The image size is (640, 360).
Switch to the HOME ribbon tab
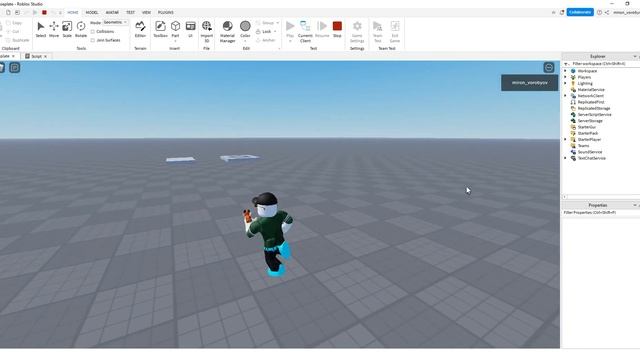click(73, 13)
